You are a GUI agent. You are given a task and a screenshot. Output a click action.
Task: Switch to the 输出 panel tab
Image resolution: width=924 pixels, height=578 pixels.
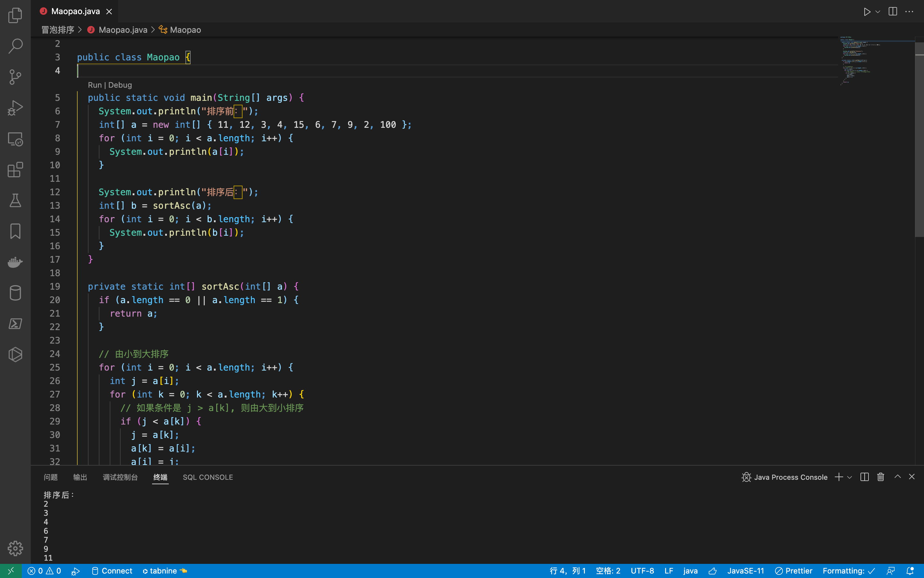[80, 477]
